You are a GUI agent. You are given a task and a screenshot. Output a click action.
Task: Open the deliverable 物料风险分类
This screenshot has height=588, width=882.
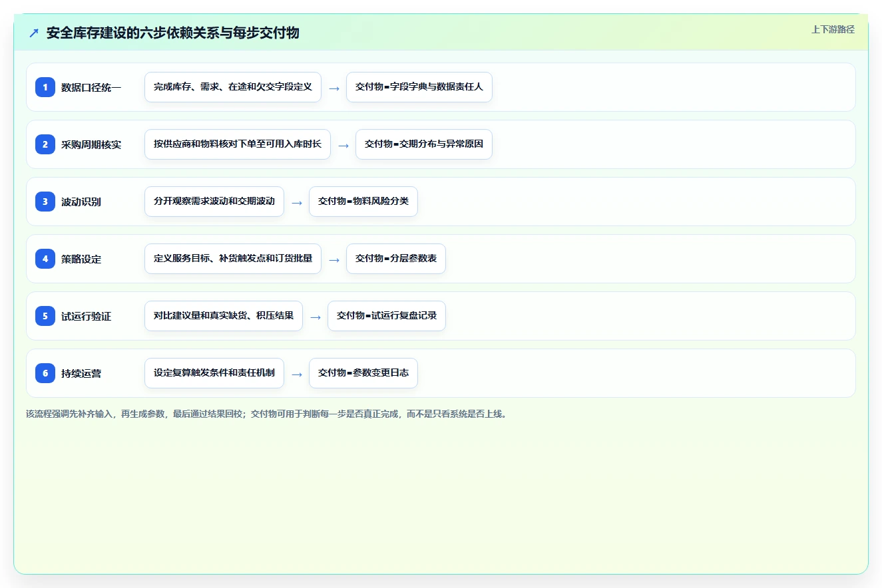[363, 202]
